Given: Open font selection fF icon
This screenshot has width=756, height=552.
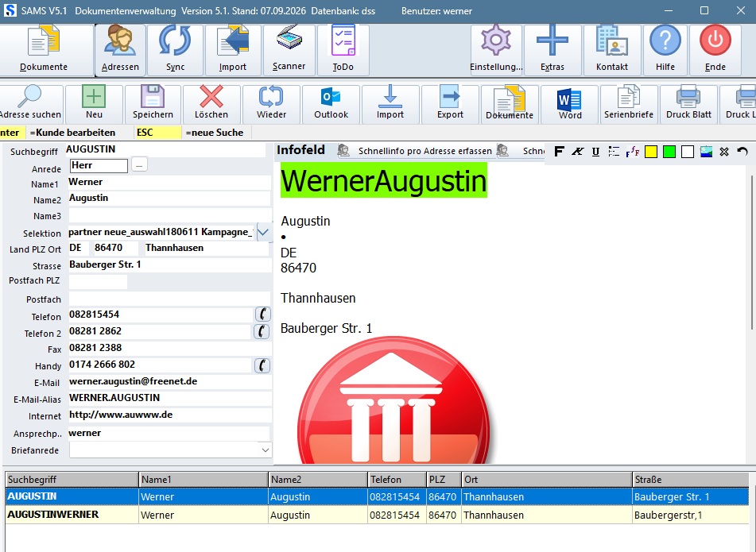Looking at the screenshot, I should (x=632, y=152).
